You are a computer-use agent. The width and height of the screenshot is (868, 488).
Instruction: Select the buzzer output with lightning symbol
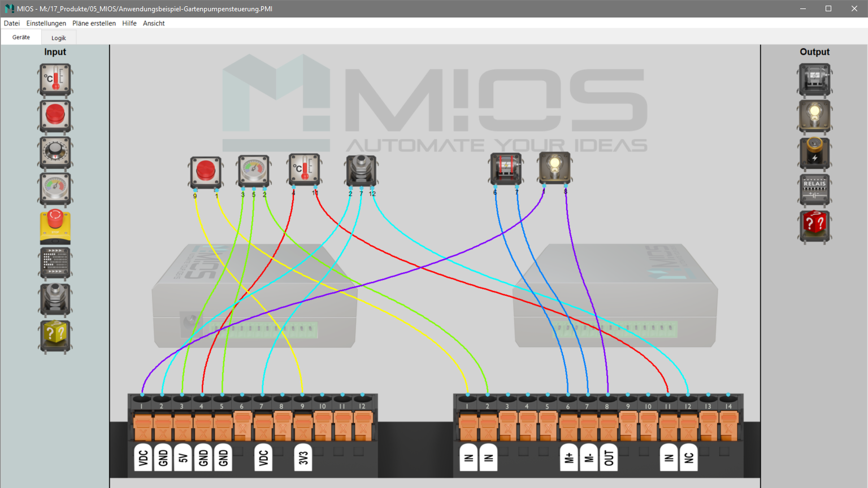814,152
